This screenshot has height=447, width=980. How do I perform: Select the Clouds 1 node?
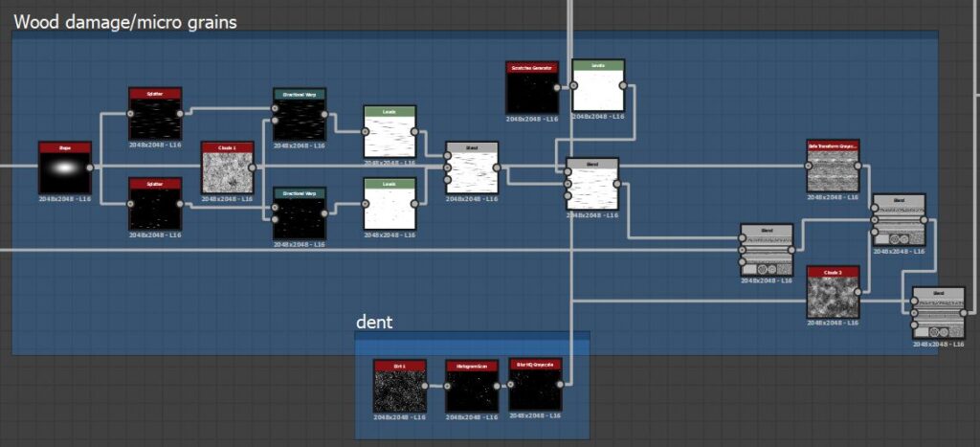tap(228, 168)
